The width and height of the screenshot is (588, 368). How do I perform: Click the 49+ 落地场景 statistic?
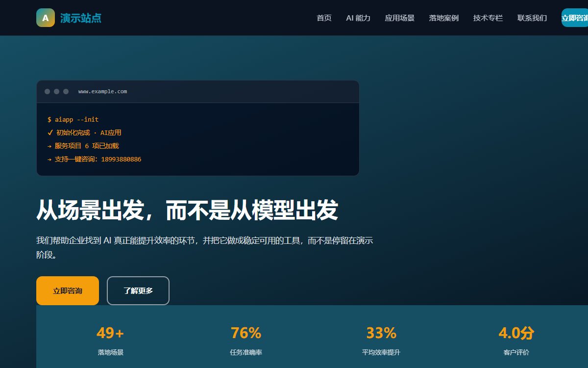pyautogui.click(x=110, y=341)
